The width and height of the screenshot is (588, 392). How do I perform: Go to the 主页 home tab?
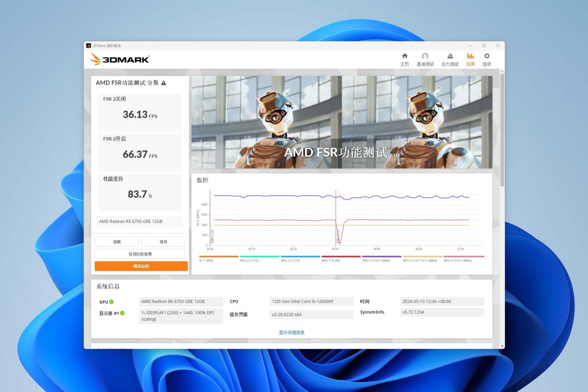click(404, 59)
